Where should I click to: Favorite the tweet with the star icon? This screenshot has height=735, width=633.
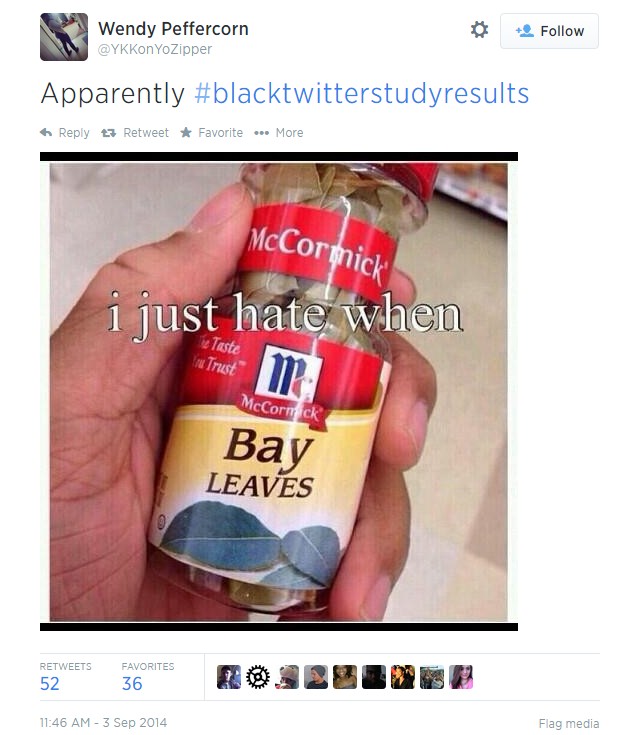(x=186, y=133)
